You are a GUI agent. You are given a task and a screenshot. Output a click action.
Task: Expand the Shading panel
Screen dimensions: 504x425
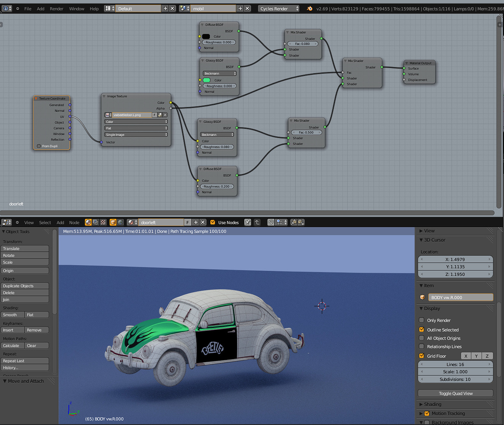point(421,404)
